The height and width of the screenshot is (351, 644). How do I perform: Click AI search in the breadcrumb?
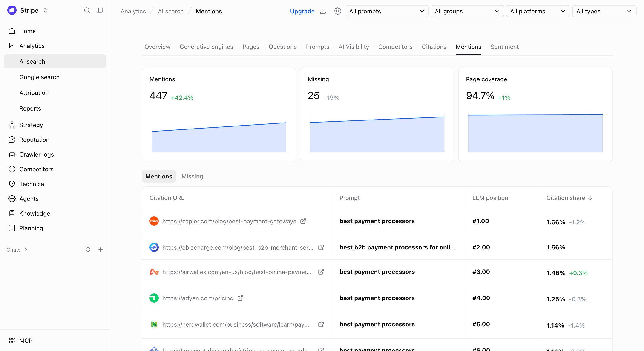171,11
